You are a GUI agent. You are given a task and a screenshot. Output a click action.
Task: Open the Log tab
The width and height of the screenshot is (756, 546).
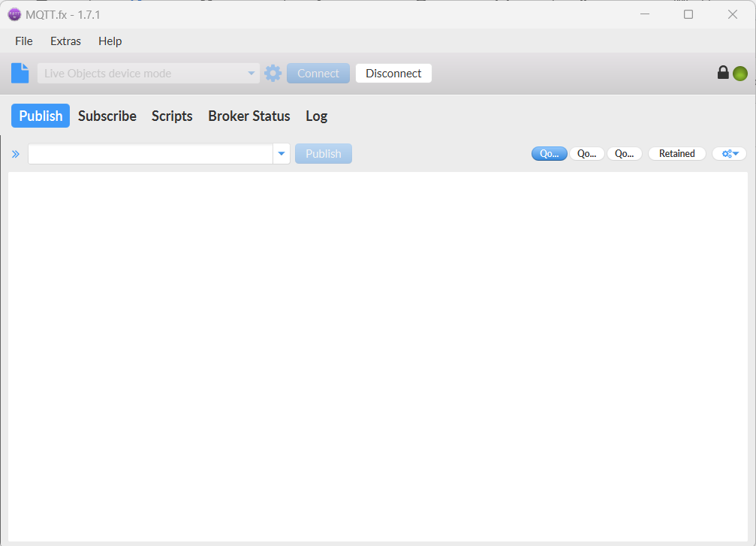pos(317,116)
